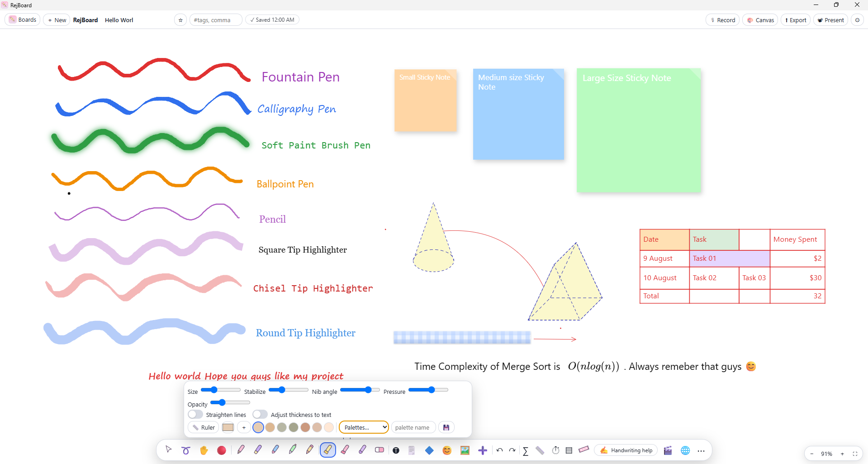Select the chisel highlighter tool (active)
Screen dimensions: 868x464
[327, 450]
